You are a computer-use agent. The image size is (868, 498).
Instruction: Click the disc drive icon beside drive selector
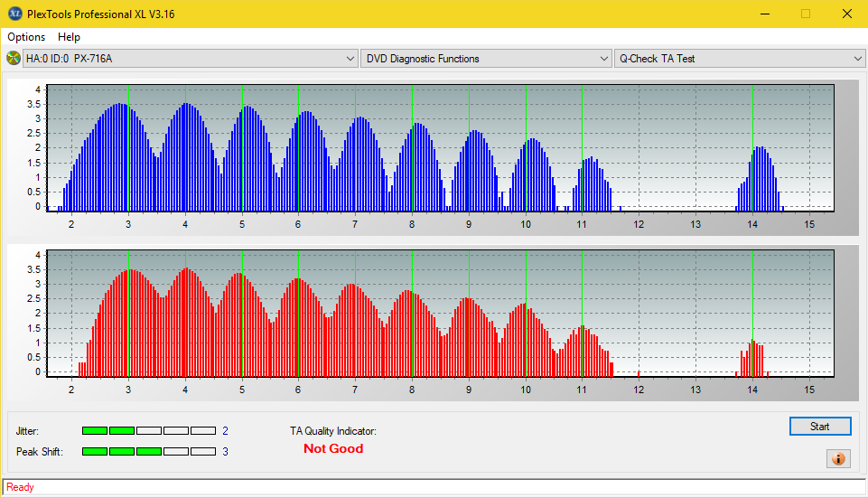14,58
